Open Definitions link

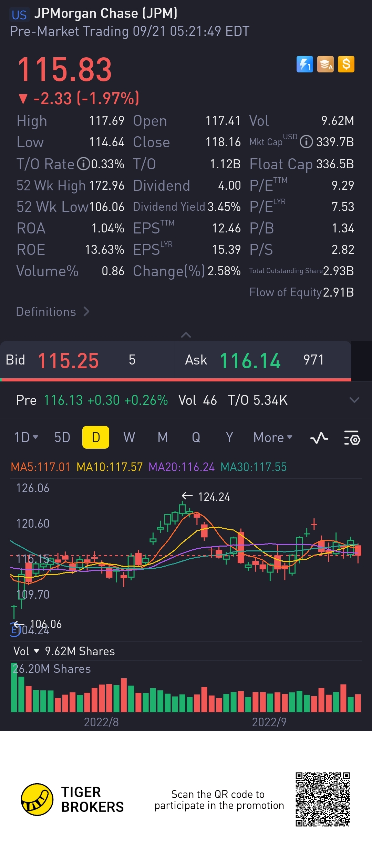pyautogui.click(x=53, y=312)
